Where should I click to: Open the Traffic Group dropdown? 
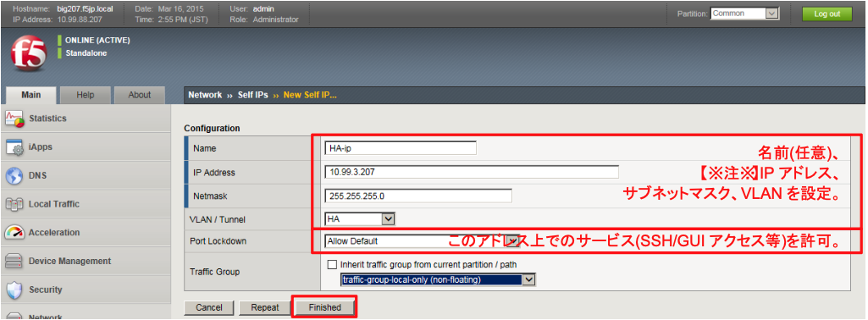(439, 279)
